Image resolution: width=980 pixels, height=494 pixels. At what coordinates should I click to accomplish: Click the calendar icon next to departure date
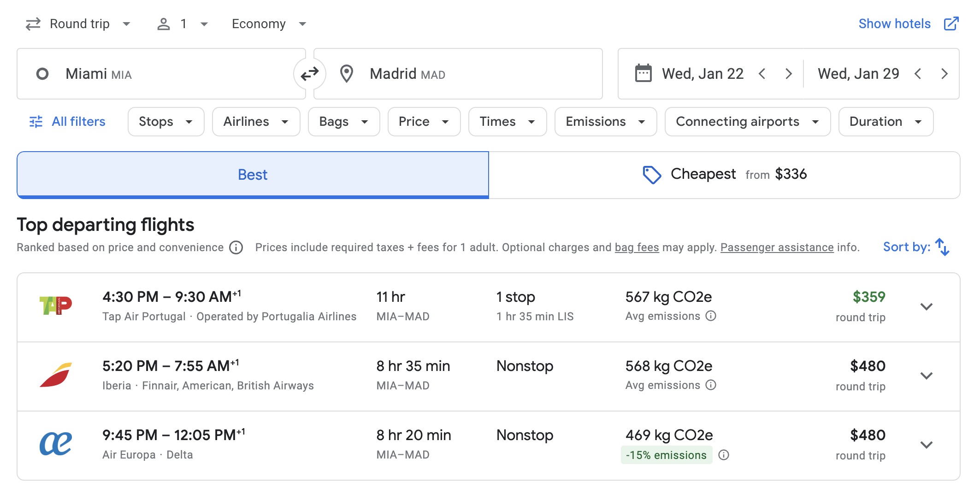(644, 73)
